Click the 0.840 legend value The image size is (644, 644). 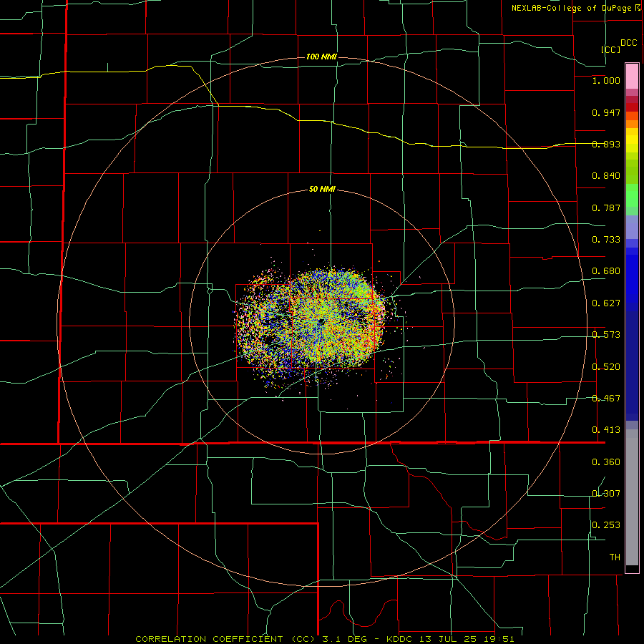tap(606, 176)
